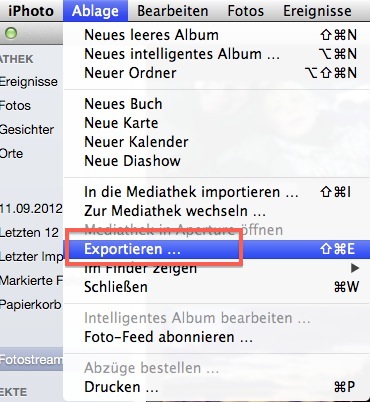The width and height of the screenshot is (370, 402).
Task: Select Drucken … menu entry
Action: tap(217, 387)
